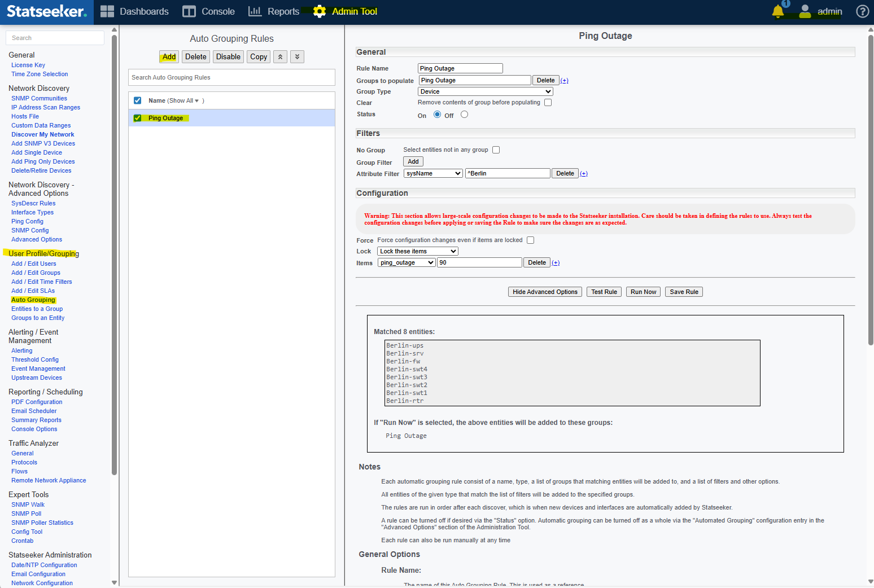This screenshot has width=874, height=588.
Task: Open the Group Type Device dropdown
Action: 485,91
